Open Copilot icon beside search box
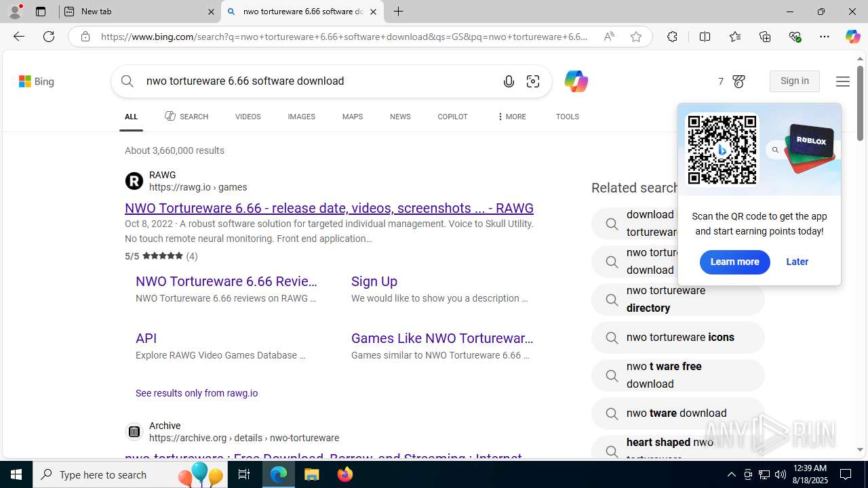Viewport: 868px width, 488px height. (576, 81)
